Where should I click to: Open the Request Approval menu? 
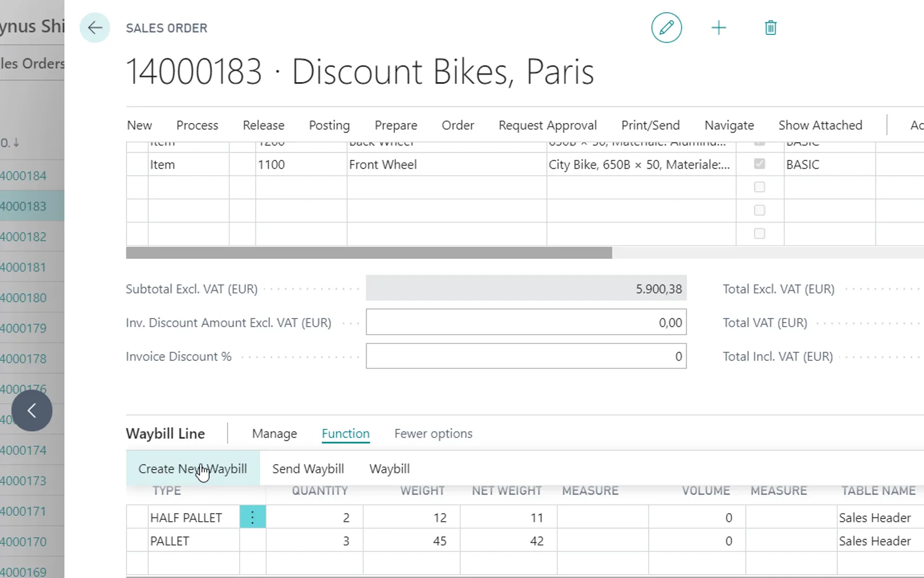pos(547,125)
